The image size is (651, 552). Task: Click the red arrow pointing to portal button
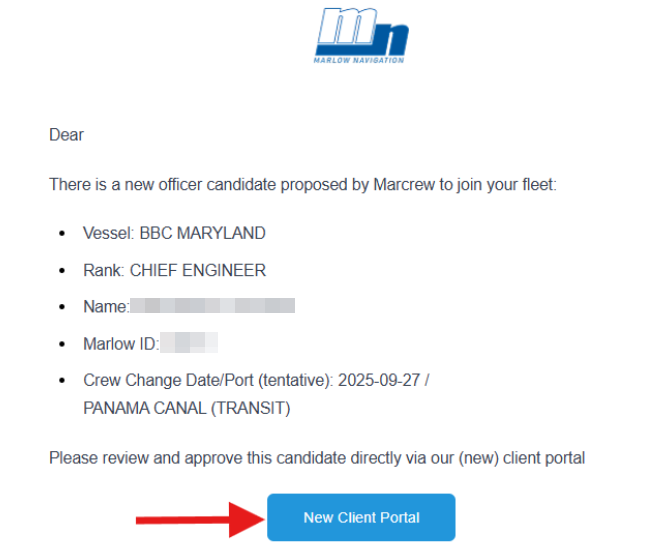(201, 519)
